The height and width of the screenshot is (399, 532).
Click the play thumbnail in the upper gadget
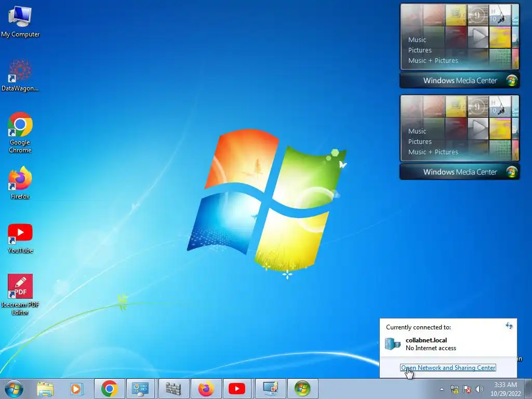(x=478, y=37)
